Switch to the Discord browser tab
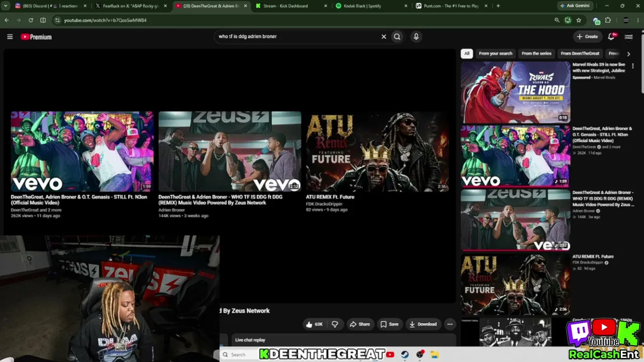The height and width of the screenshot is (362, 644). coord(50,6)
